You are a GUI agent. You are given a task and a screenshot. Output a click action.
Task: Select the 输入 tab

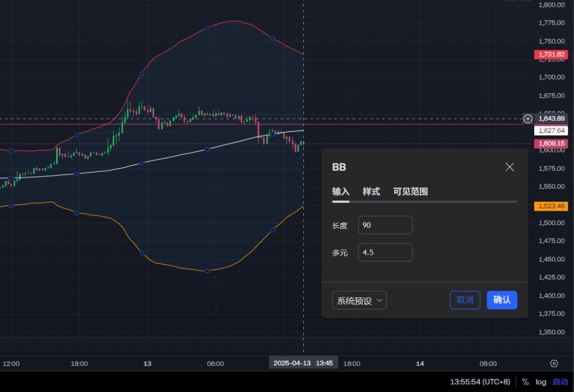[x=341, y=192]
